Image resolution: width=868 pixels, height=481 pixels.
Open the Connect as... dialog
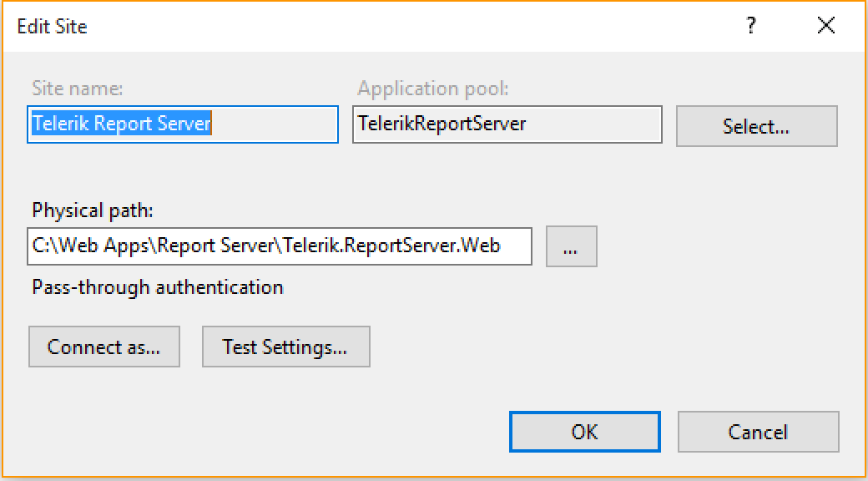pos(104,347)
